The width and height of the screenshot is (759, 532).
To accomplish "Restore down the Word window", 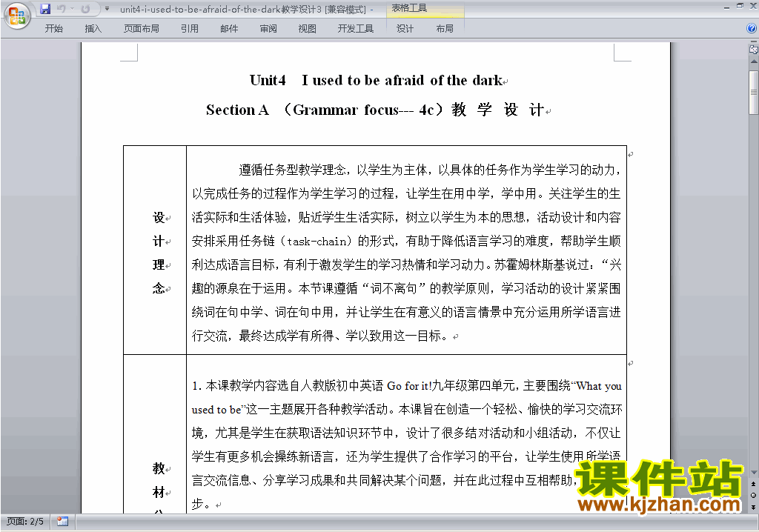I will (x=740, y=7).
